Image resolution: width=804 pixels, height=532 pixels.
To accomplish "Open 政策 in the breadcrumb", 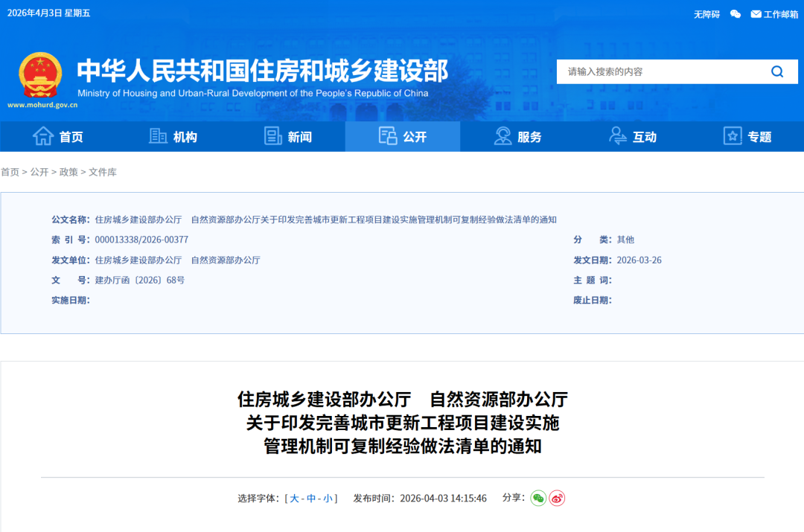I will pos(68,172).
